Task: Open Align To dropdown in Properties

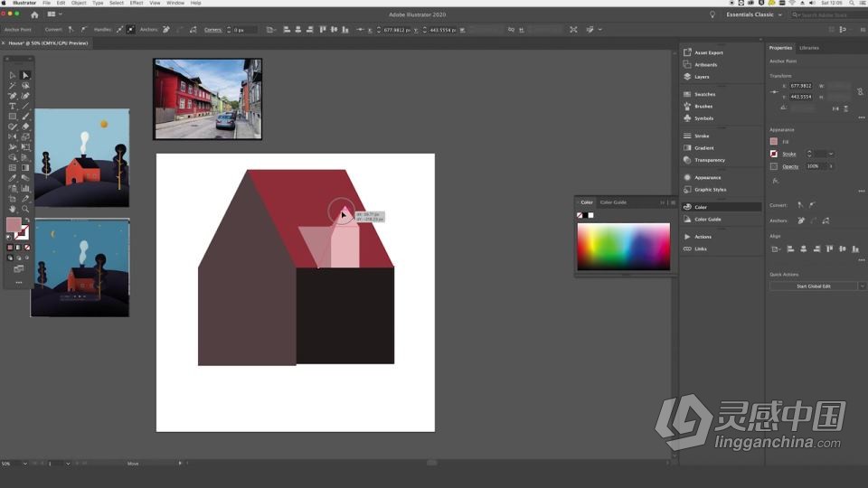Action: point(776,249)
